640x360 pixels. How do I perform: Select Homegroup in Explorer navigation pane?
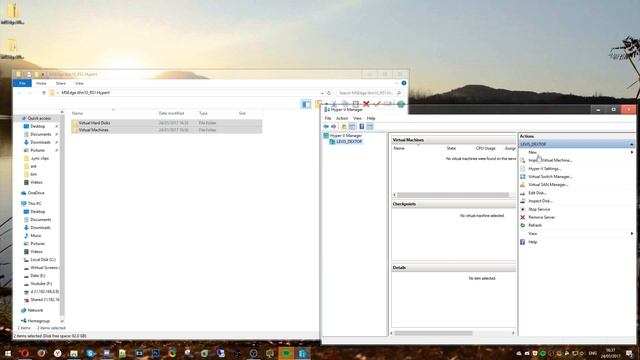[x=39, y=321]
